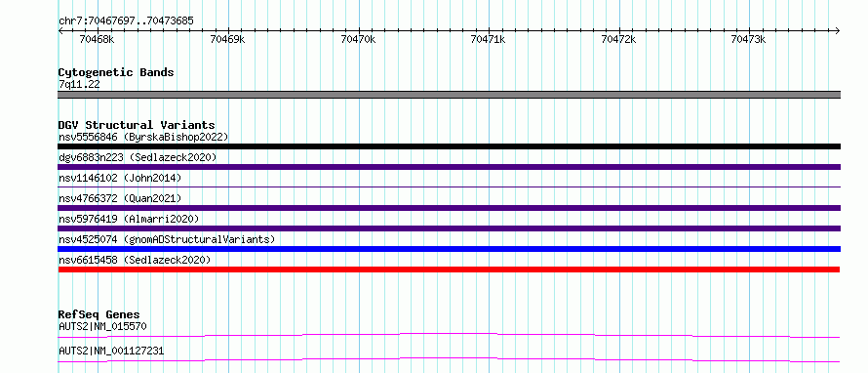Select the purple dgv6883n223 variant bar
868x373 pixels.
pos(449,167)
